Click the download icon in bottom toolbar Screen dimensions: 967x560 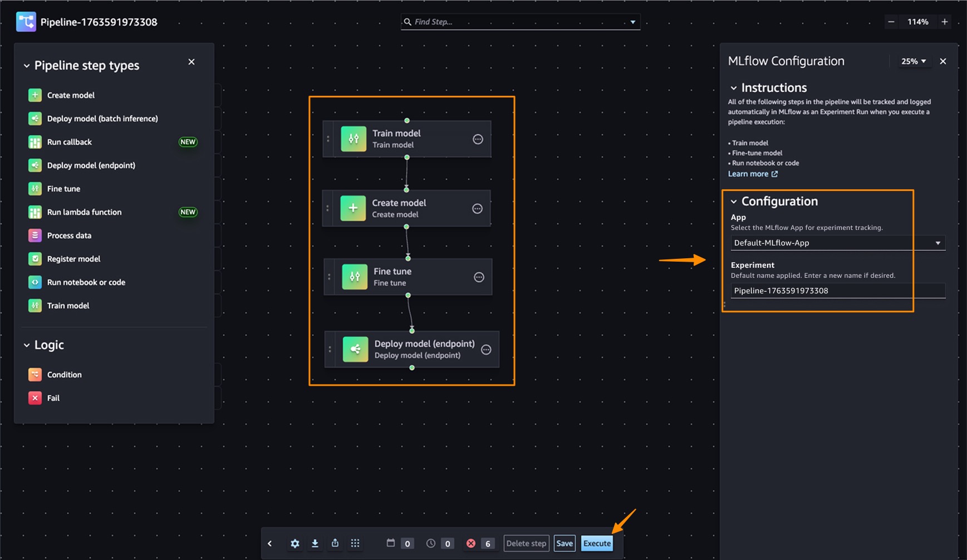point(315,543)
